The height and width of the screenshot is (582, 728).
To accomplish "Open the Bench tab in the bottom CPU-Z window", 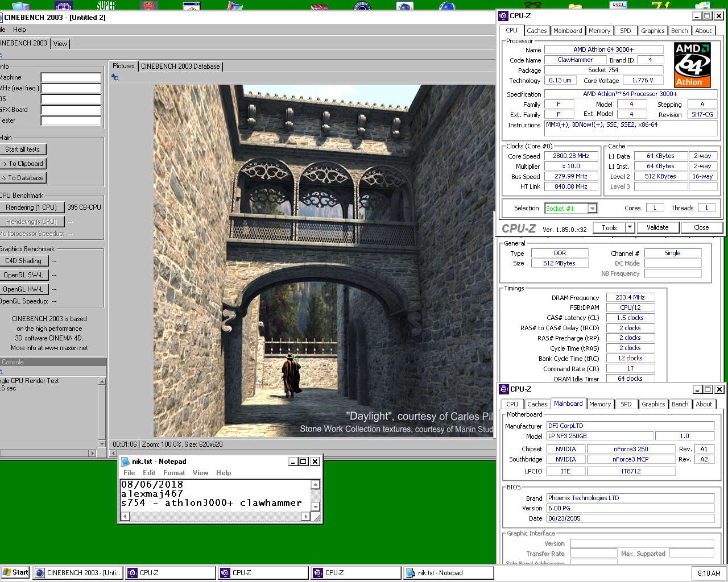I will click(x=680, y=405).
